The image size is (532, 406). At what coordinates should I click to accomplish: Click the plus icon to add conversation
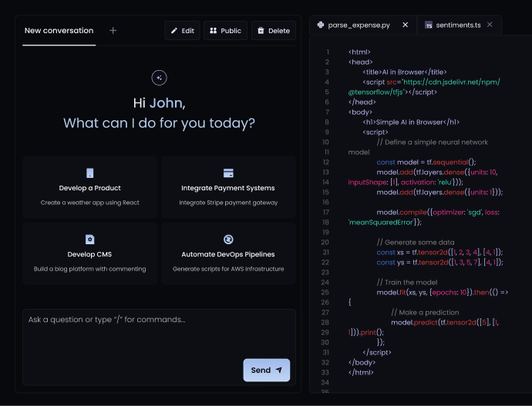pyautogui.click(x=113, y=31)
